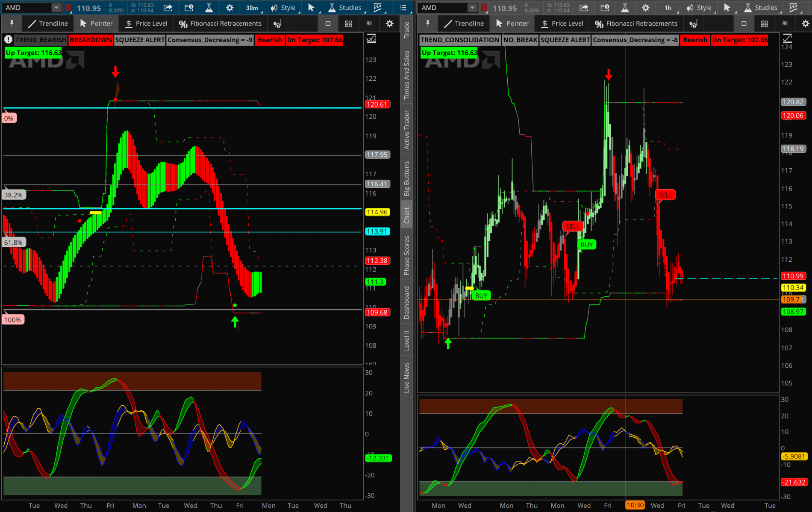
Task: Click the 10:30 time marker on right chart axis
Action: coord(635,505)
